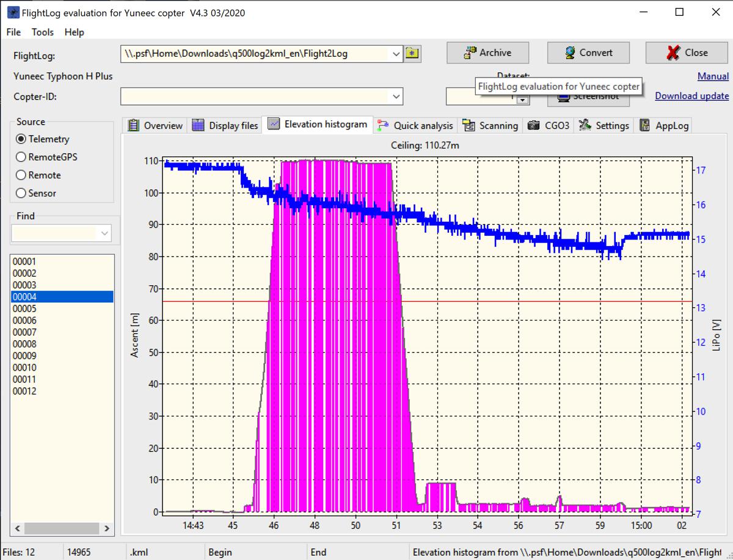Click the app icon in the title bar
This screenshot has height=560, width=733.
pyautogui.click(x=12, y=12)
